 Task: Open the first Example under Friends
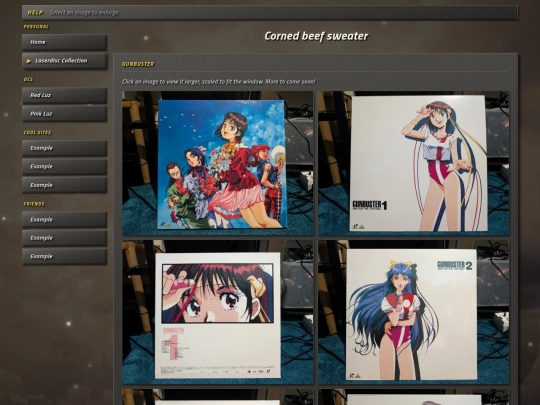(64, 220)
